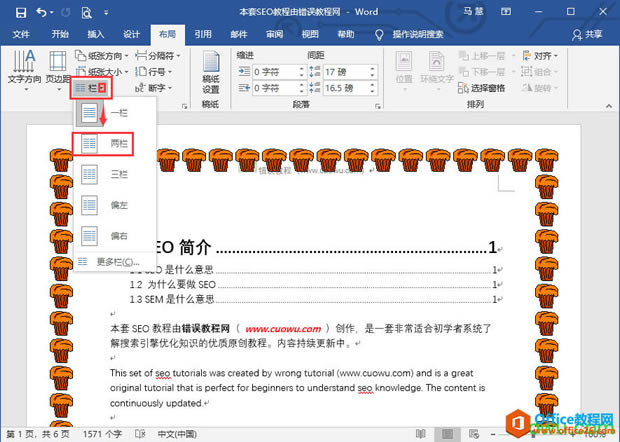Select the 偏左 left column option
Screen dimensions: 620x442
click(115, 205)
